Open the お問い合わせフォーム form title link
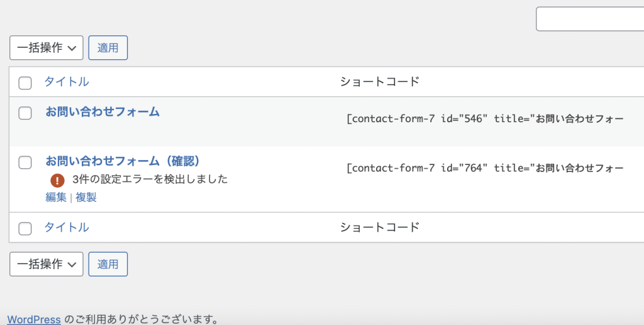 click(x=103, y=111)
